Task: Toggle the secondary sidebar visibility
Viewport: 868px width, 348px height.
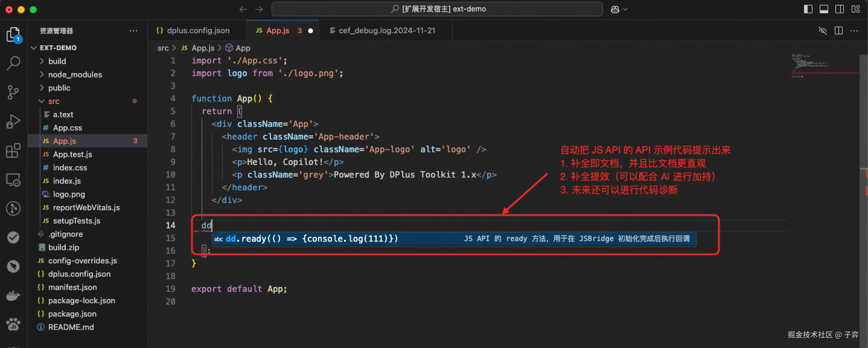Action: 840,9
